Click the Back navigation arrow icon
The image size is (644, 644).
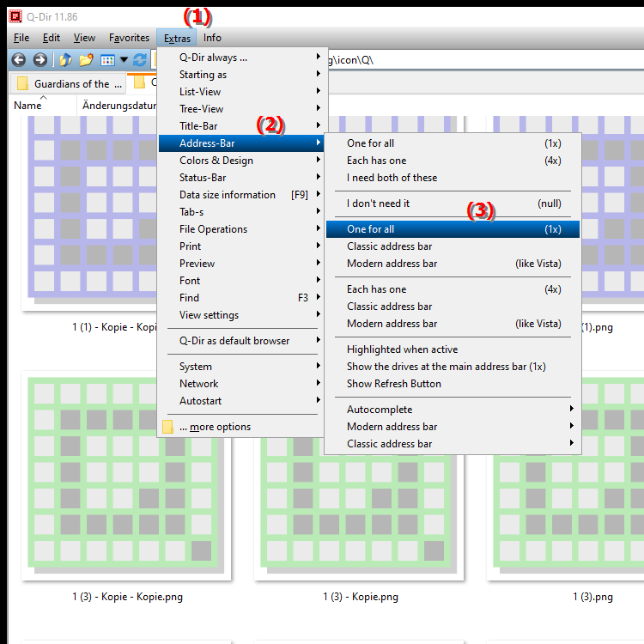19,60
